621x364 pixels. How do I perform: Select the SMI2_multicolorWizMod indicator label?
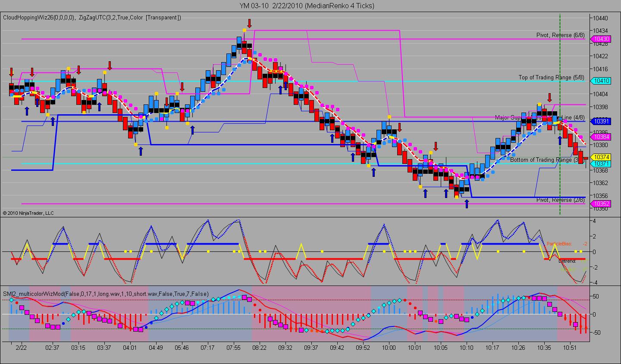click(x=106, y=294)
